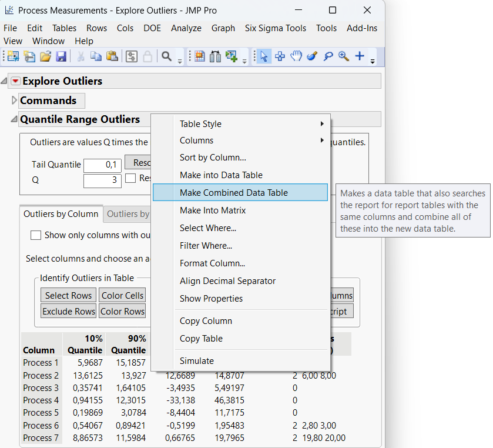Select the Brush tool in the toolbar
Screen dimensions: 493x448
313,57
